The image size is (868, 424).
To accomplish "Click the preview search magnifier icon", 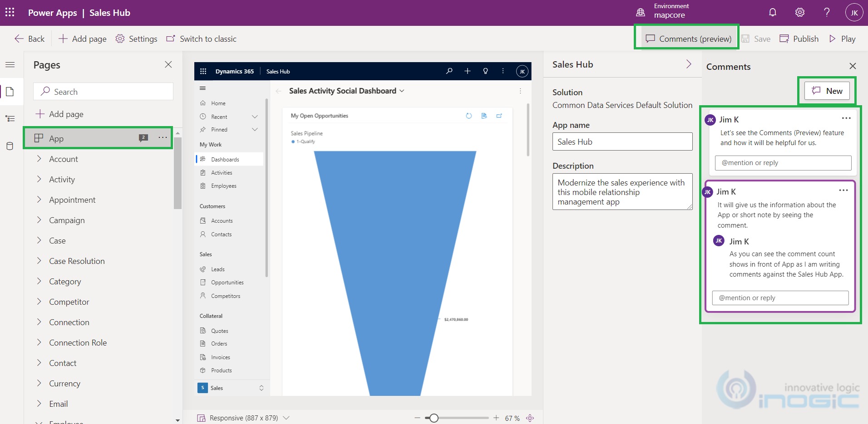I will (x=449, y=71).
